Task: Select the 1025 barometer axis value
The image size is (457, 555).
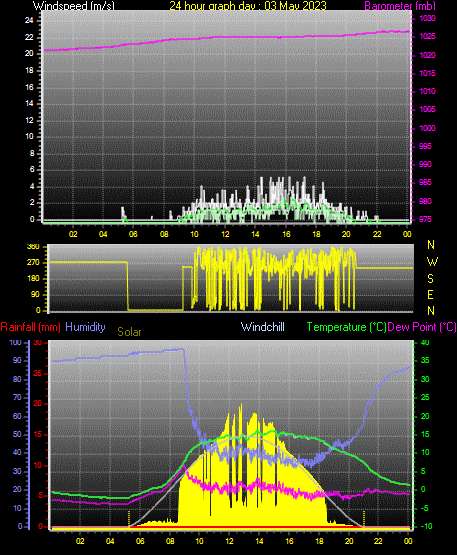Action: point(428,36)
